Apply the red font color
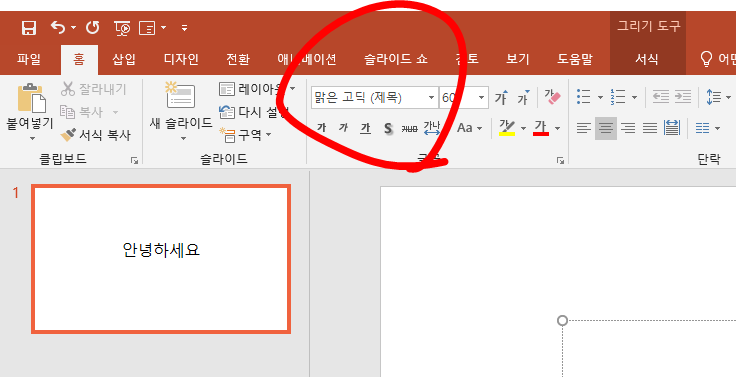Screen dimensions: 736x377 click(541, 128)
